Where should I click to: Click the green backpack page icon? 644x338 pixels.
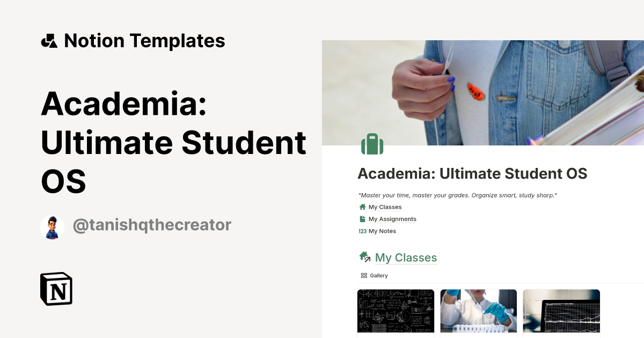pos(372,144)
